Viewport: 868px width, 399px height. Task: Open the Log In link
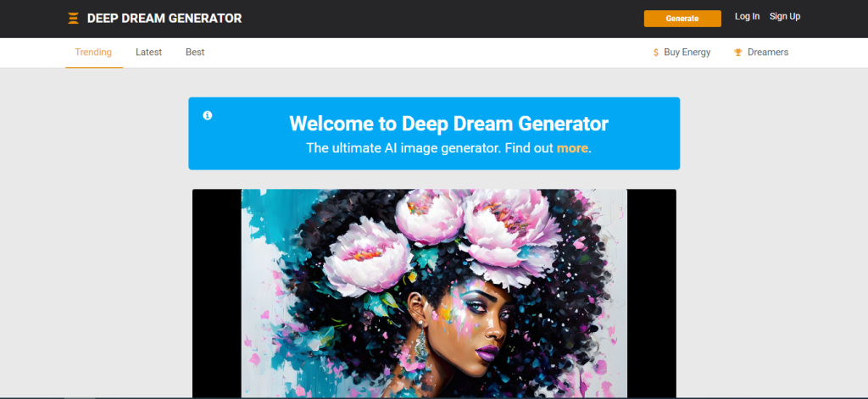(x=747, y=17)
